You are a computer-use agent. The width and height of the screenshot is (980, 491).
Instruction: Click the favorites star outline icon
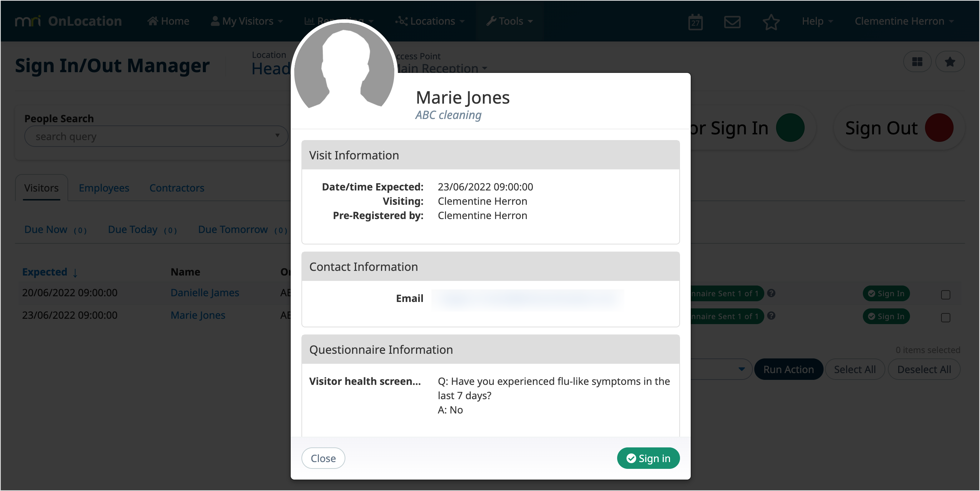[x=771, y=22]
